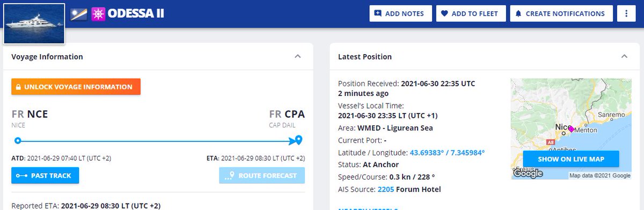Open the ODESSA II yacht thumbnail photo
The image size is (644, 210).
pyautogui.click(x=34, y=24)
